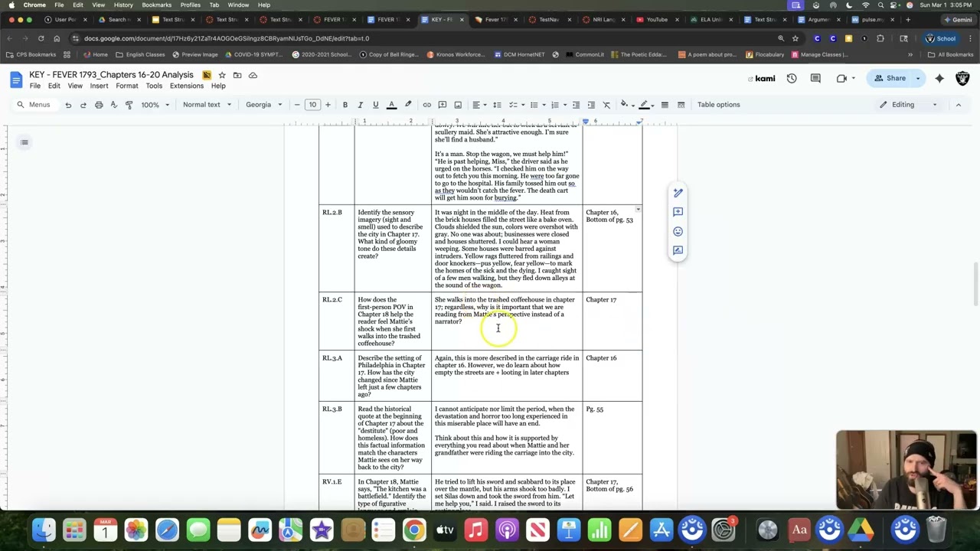Move the document using the folder icon
Viewport: 980px width, 551px height.
pos(237,75)
